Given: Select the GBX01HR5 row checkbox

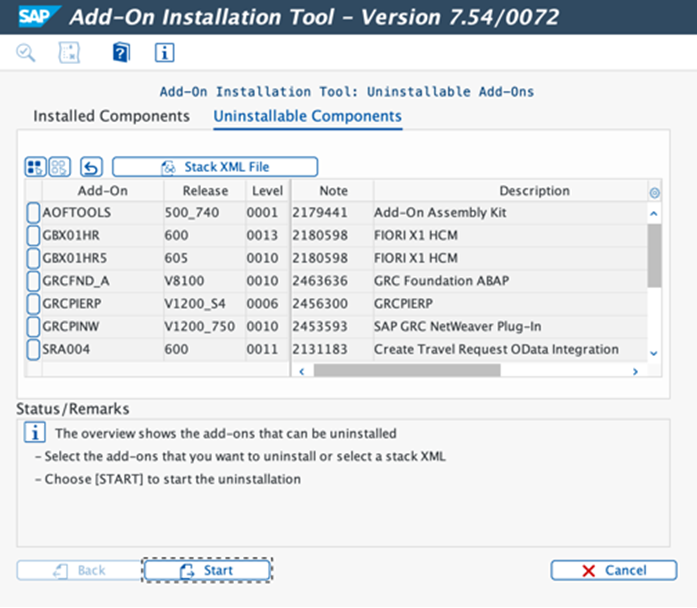Looking at the screenshot, I should point(33,258).
